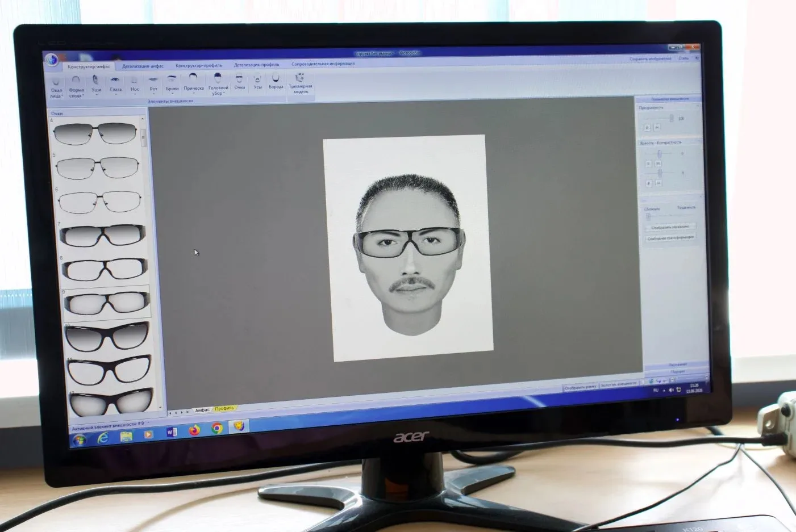This screenshot has height=532, width=796.
Task: Pick glasses thumbnail number 6
Action: (100, 202)
